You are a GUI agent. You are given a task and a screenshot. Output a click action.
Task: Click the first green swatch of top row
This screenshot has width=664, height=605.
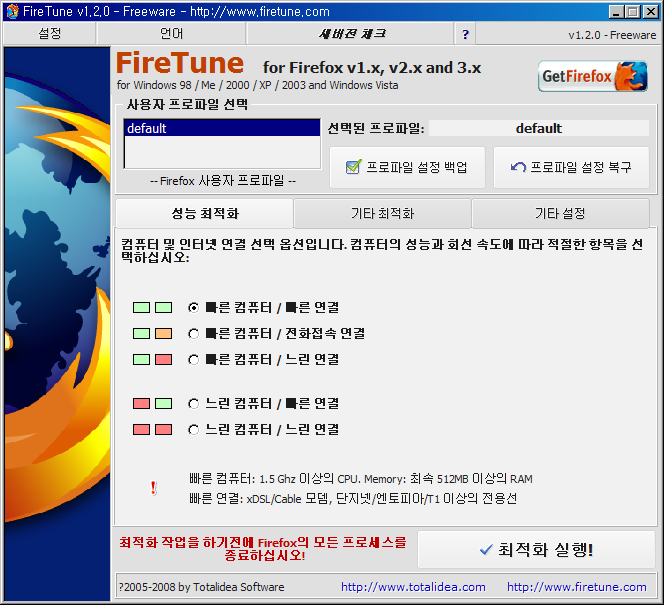pos(141,307)
